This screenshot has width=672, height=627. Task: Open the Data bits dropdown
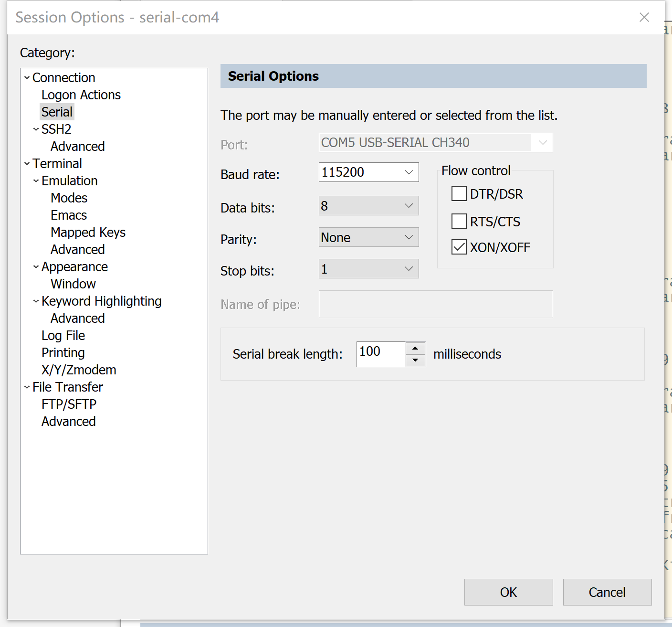click(x=409, y=206)
